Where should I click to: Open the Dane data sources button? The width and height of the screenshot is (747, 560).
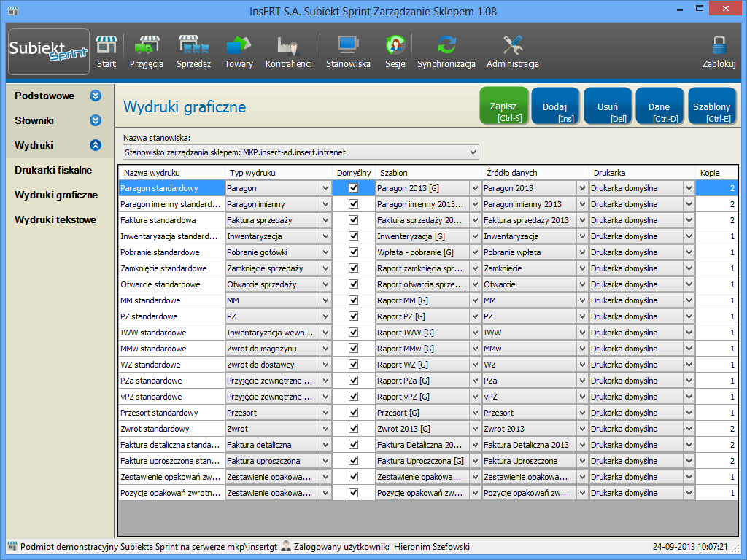click(x=659, y=106)
